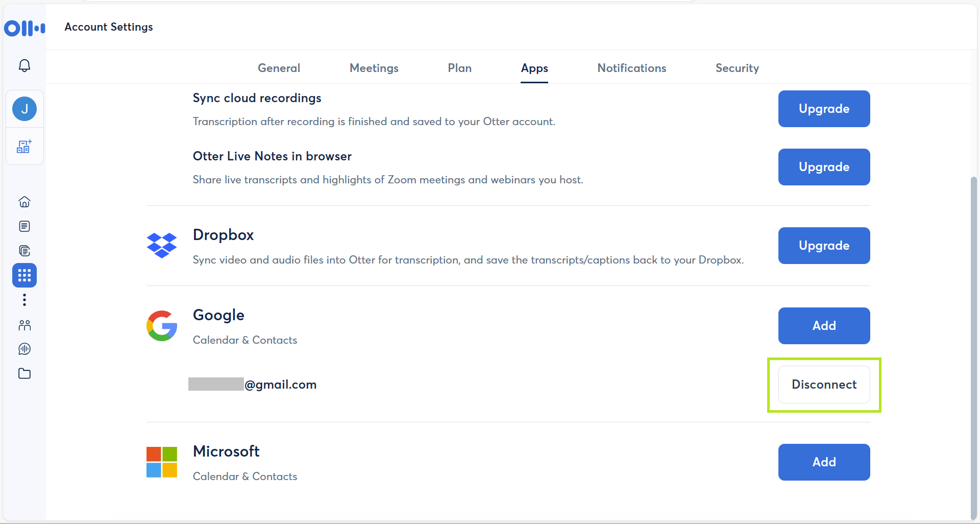Switch to the Notifications tab
The height and width of the screenshot is (524, 980).
coord(631,68)
